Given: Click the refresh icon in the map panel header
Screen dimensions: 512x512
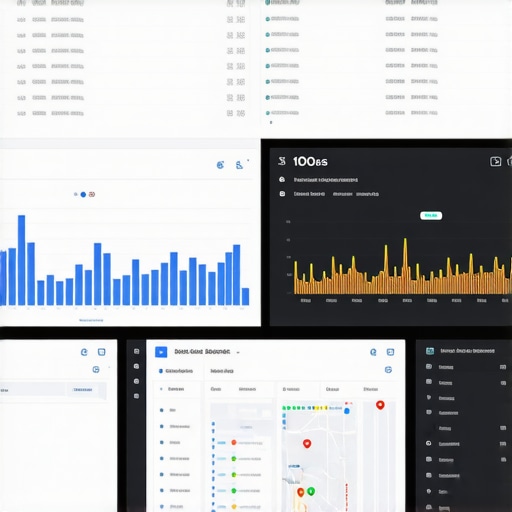Looking at the screenshot, I should click(373, 352).
